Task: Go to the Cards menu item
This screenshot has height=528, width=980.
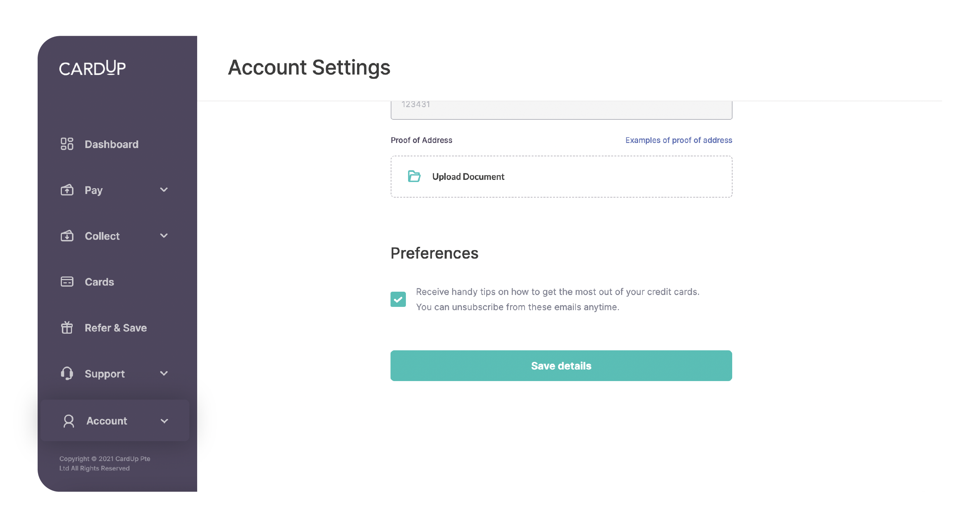Action: 99,282
